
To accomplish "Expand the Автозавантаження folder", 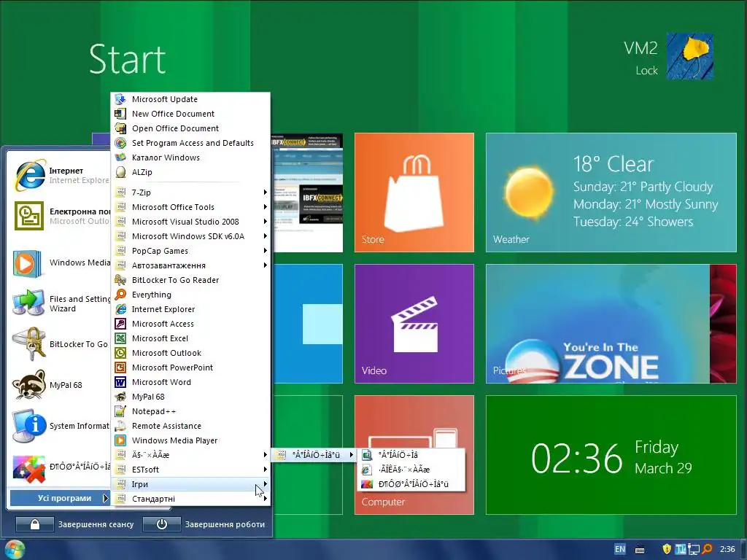I will pos(190,265).
